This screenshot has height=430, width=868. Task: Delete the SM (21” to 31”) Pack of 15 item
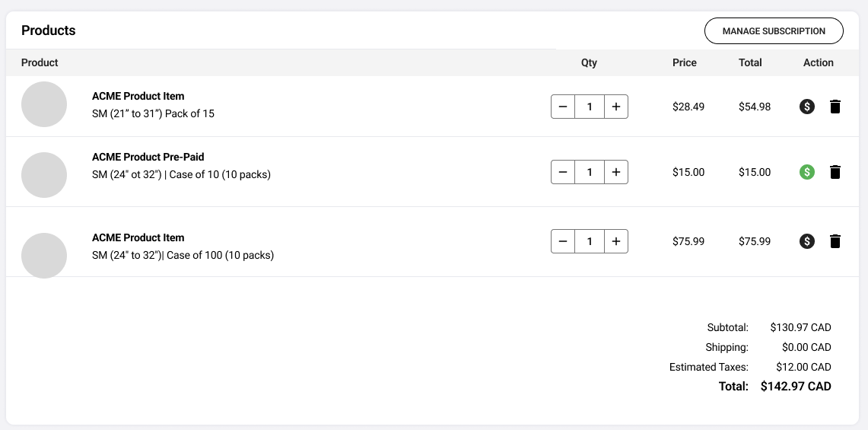click(x=835, y=107)
